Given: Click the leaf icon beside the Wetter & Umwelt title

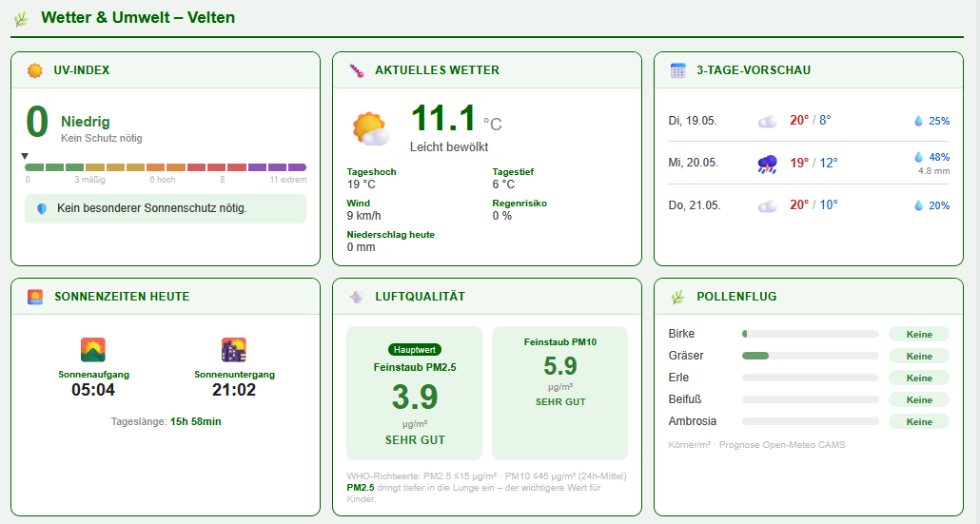Looking at the screenshot, I should [x=21, y=19].
